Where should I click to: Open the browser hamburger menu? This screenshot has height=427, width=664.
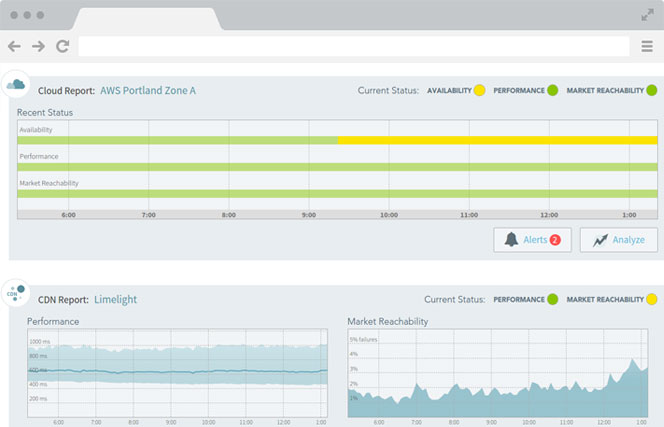click(x=647, y=46)
